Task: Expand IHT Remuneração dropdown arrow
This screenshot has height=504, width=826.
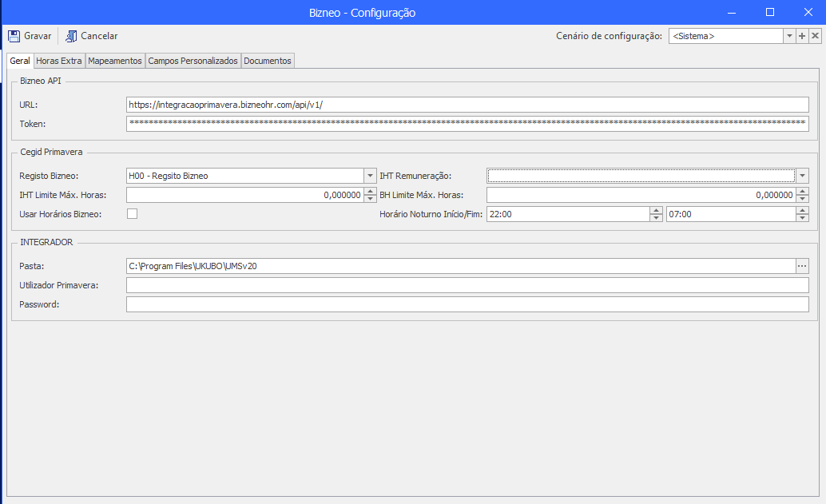Action: click(802, 176)
